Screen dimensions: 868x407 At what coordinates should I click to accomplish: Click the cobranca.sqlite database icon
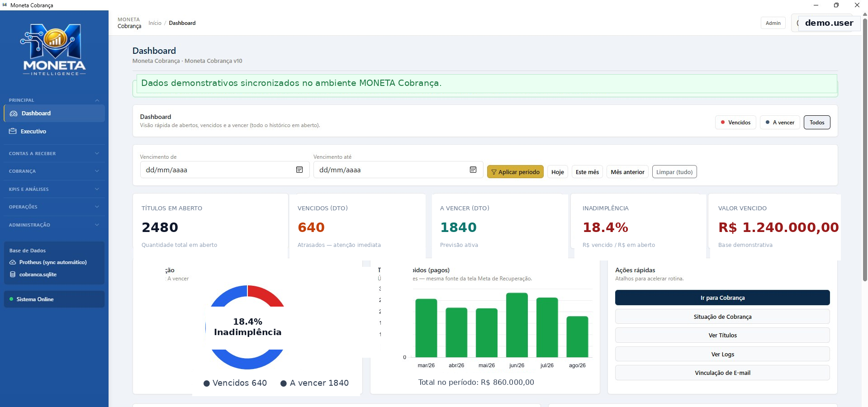pyautogui.click(x=13, y=274)
